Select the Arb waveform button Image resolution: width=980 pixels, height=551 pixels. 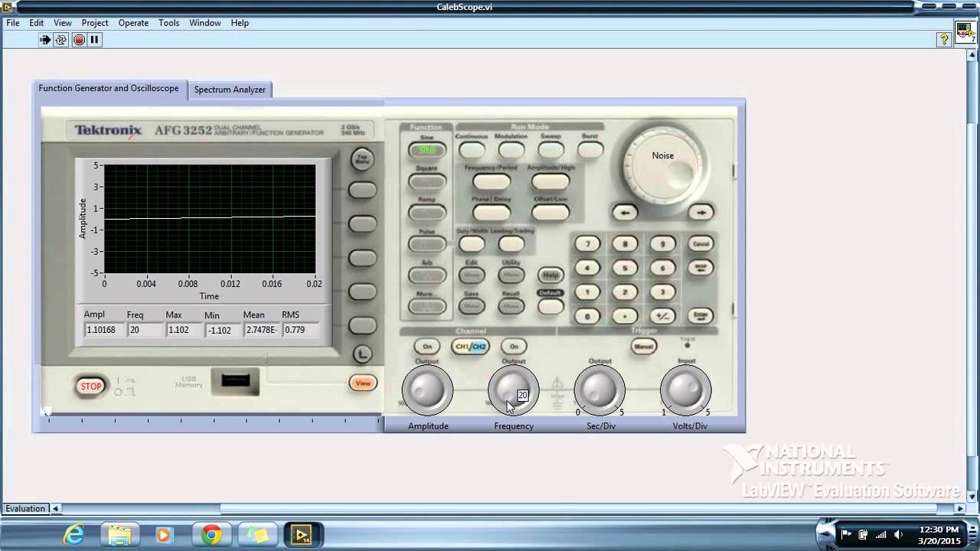tap(426, 275)
